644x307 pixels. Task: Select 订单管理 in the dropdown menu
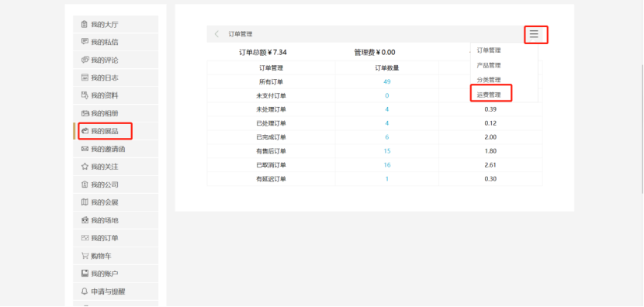click(x=489, y=50)
